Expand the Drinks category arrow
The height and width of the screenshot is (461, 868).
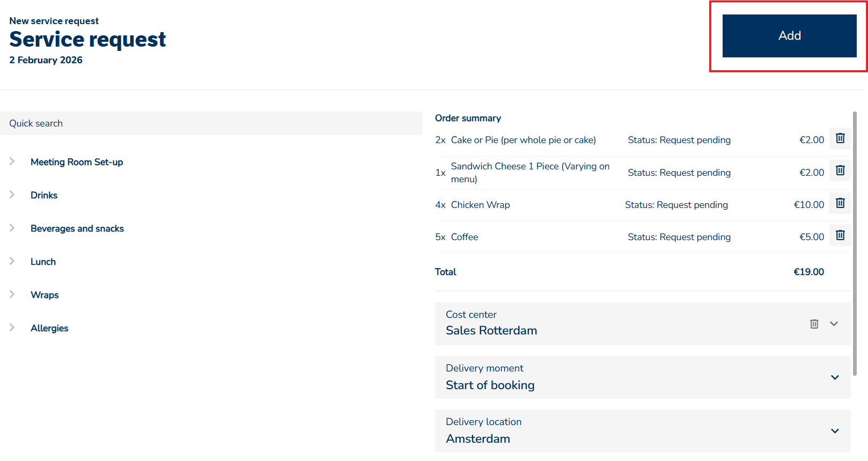click(x=12, y=195)
